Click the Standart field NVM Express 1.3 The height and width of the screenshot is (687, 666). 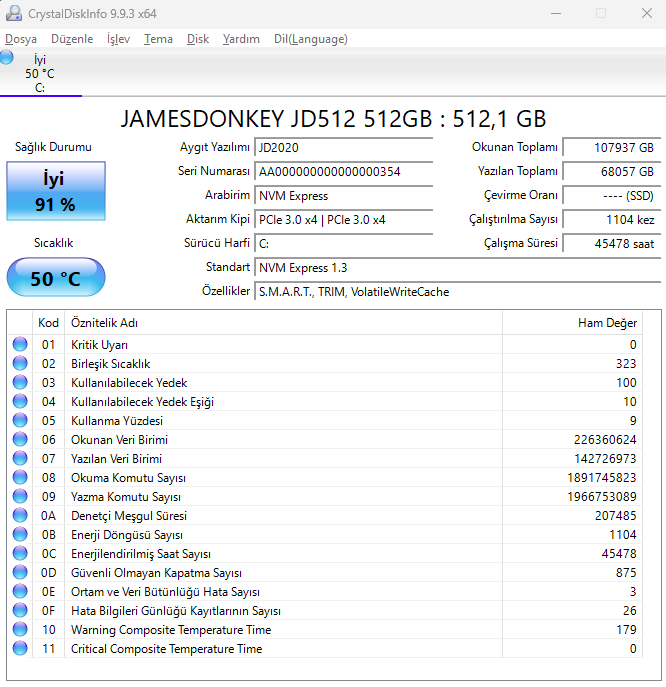click(457, 268)
